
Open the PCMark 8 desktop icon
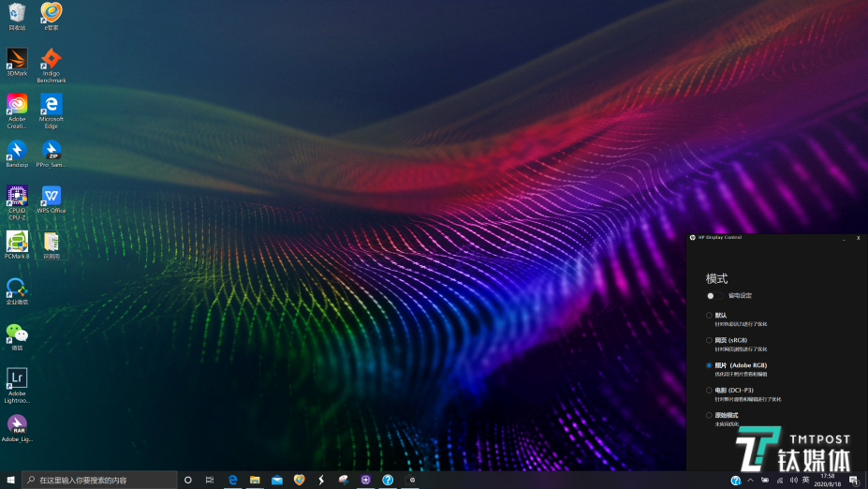click(x=17, y=242)
